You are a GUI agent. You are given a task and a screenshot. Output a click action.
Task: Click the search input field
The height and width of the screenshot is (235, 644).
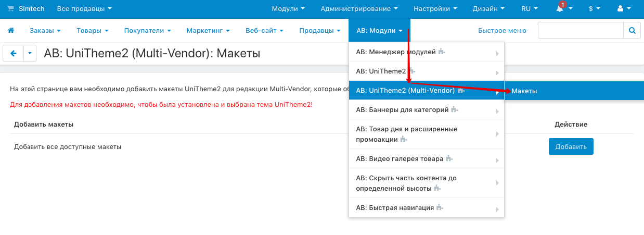[x=581, y=31]
